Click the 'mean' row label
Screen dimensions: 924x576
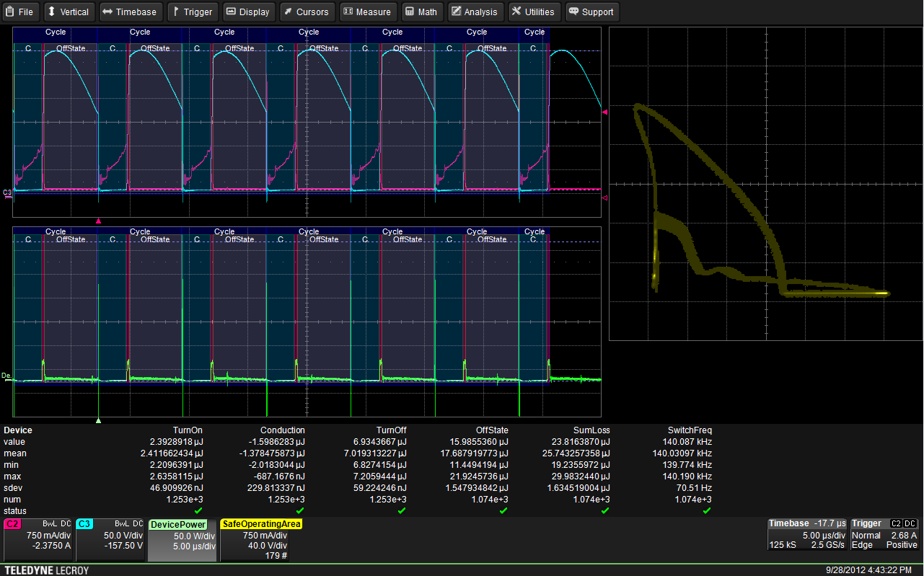15,453
